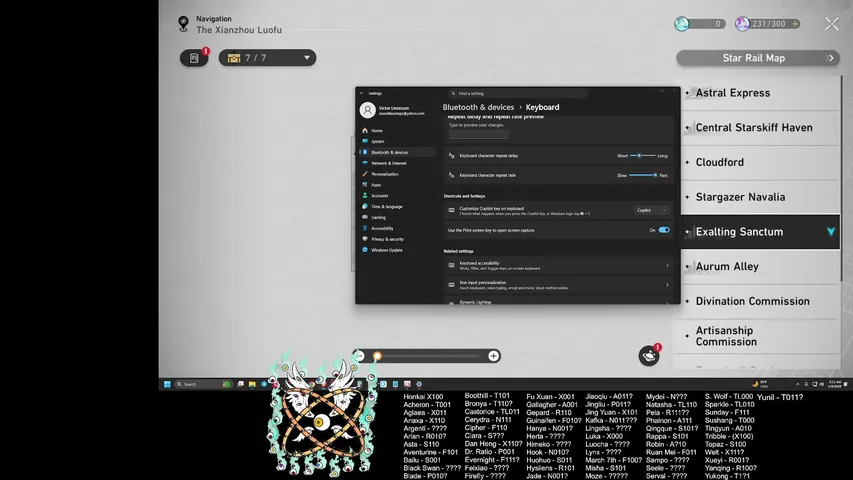Viewport: 853px width, 480px height.
Task: Open Personalization in Settings sidebar
Action: click(397, 174)
